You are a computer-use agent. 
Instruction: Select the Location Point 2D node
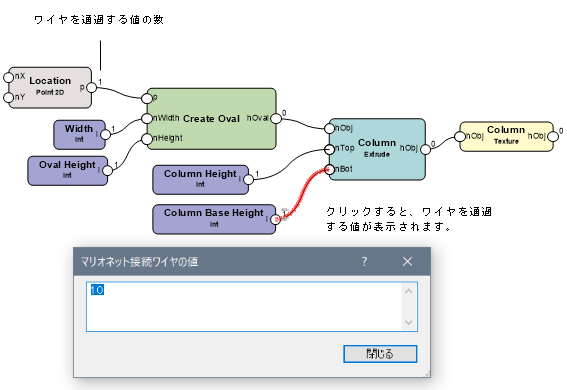[x=50, y=87]
